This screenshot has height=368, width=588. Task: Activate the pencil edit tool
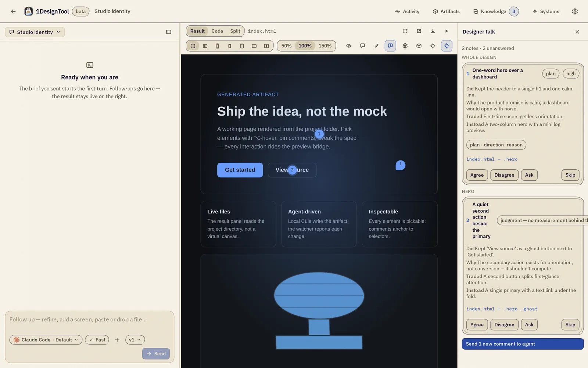(376, 46)
